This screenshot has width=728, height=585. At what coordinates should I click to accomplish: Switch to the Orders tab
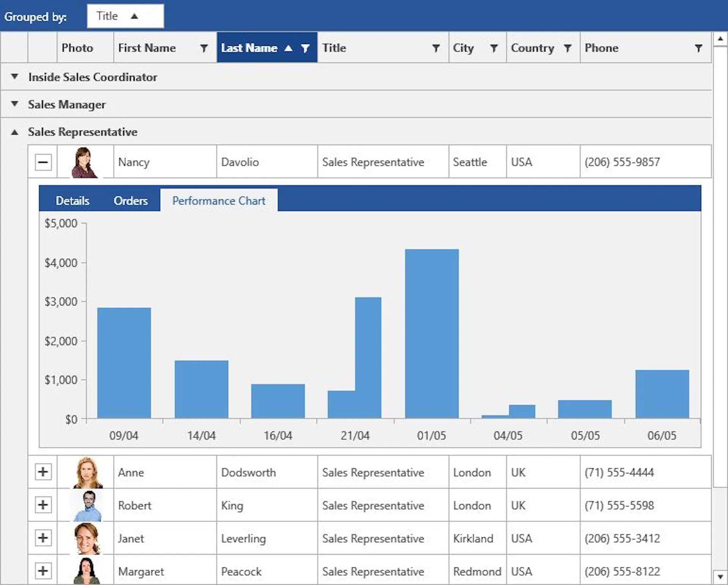[130, 200]
